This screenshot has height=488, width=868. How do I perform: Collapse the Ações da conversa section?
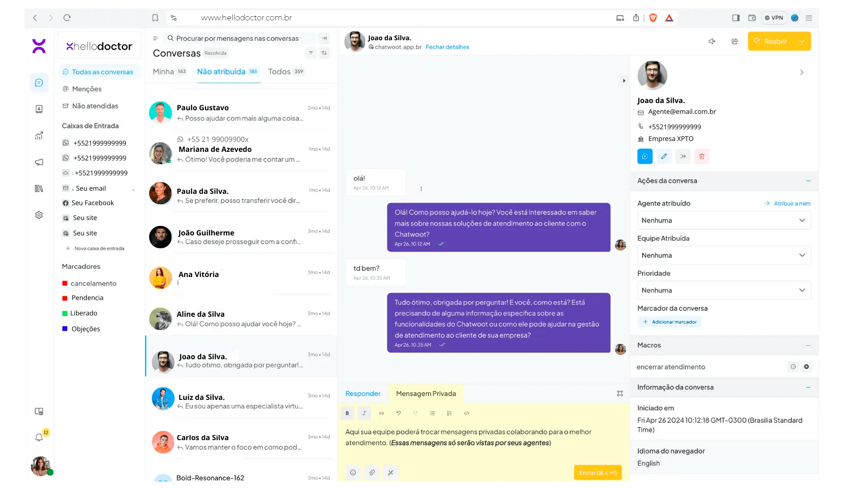pyautogui.click(x=808, y=181)
